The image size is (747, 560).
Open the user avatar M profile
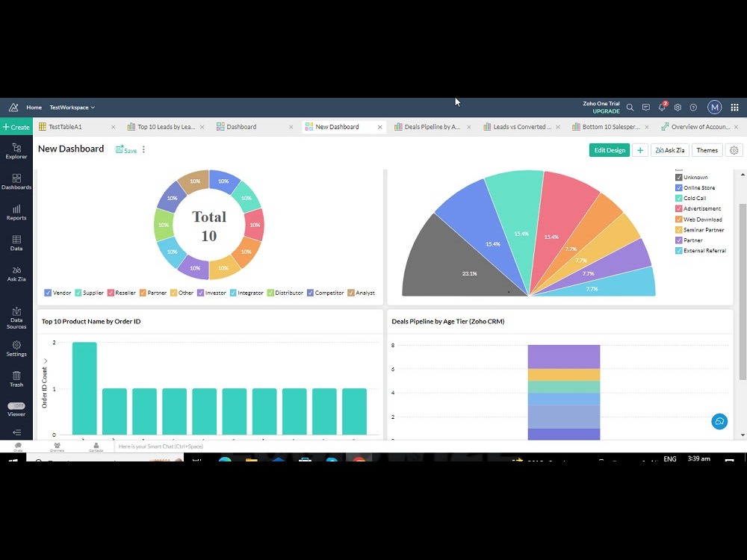point(714,108)
